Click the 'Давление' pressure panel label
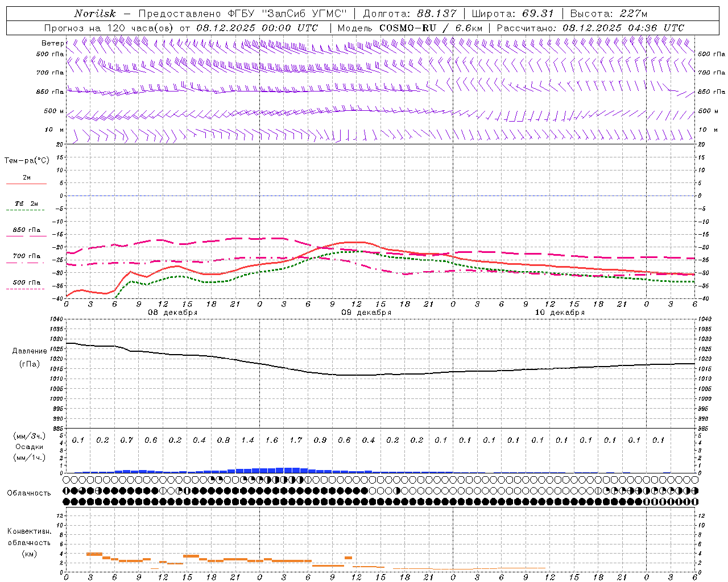 click(x=30, y=351)
